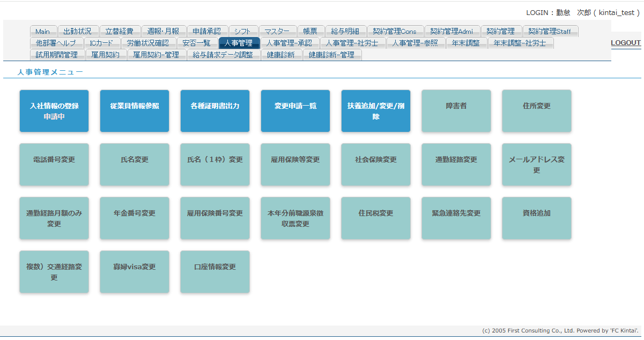Open 入社情報の登録申請中 tile

pos(54,111)
